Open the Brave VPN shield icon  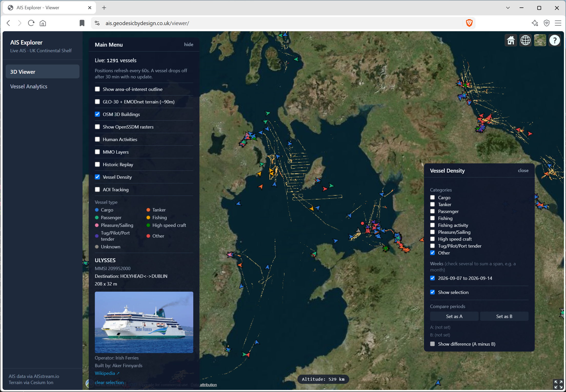(547, 23)
